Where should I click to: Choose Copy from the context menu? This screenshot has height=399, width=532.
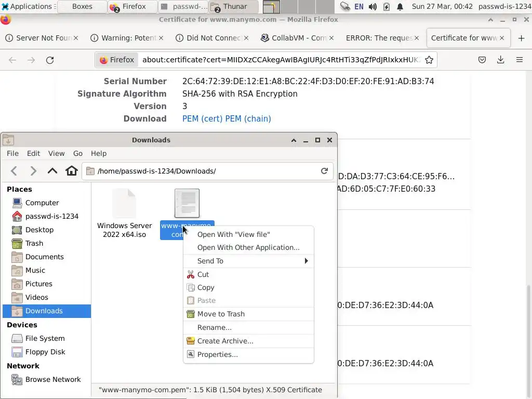point(248,288)
